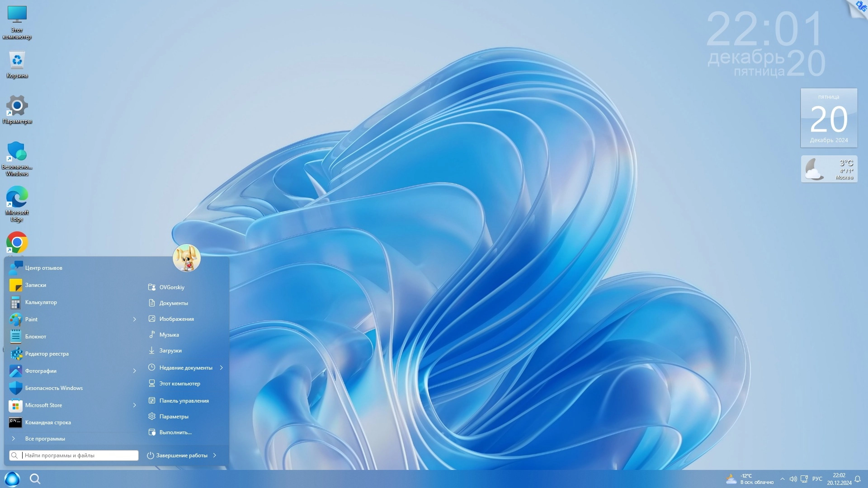Open shutdown options arrow next to Завершение работы

pyautogui.click(x=215, y=455)
